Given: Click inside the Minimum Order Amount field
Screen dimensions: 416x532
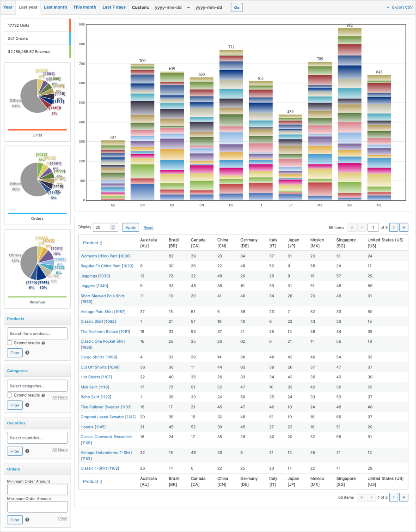Looking at the screenshot, I should point(37,490).
